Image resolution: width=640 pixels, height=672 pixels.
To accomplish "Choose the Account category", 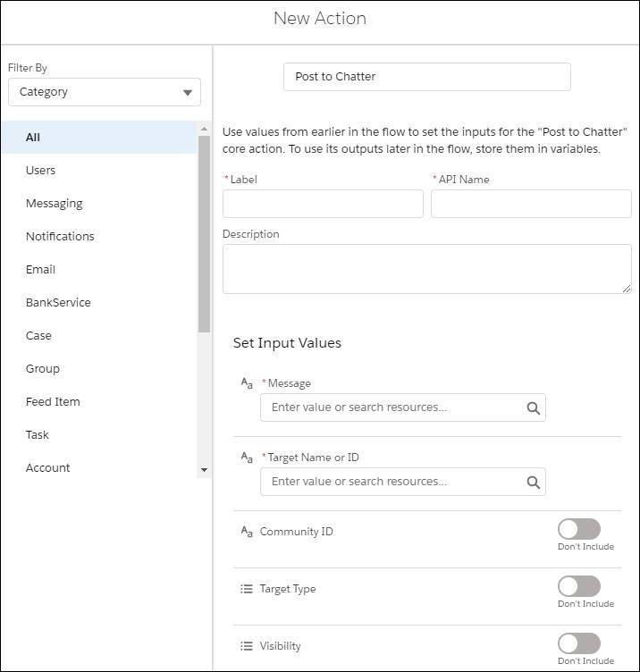I will 99,467.
